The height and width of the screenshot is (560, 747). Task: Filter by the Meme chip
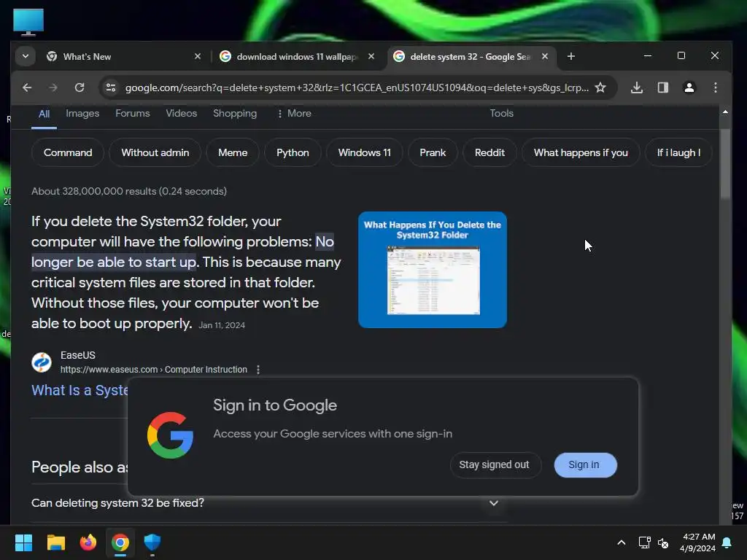[233, 152]
